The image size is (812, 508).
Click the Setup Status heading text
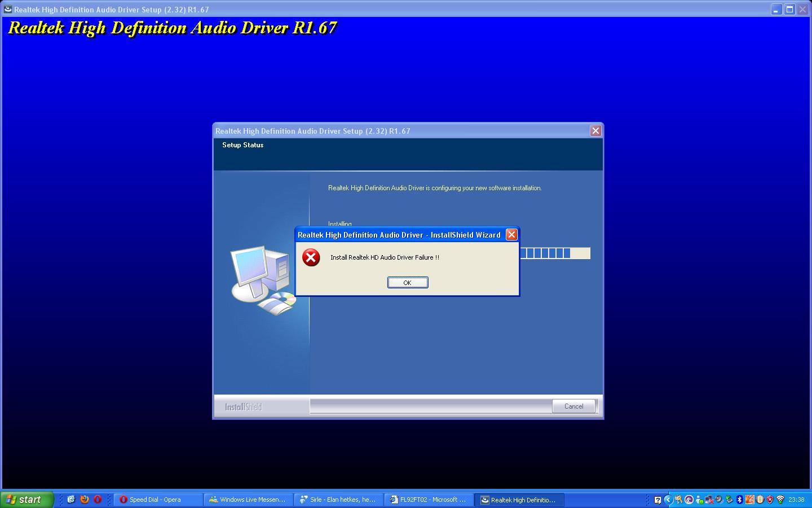(x=242, y=145)
